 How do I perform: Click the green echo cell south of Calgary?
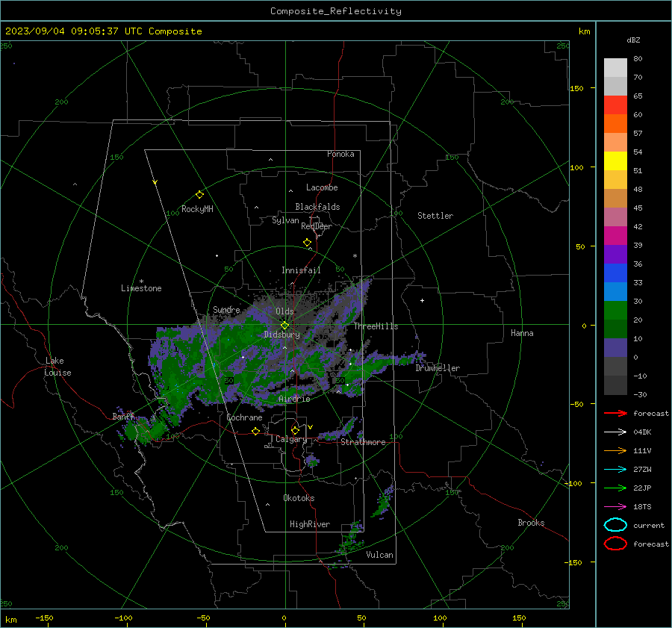click(x=312, y=461)
